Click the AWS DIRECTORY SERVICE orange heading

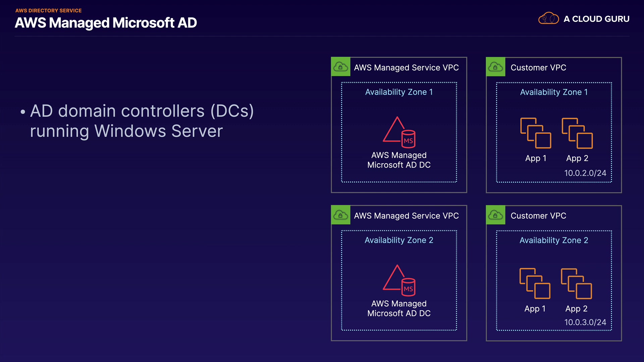click(48, 10)
